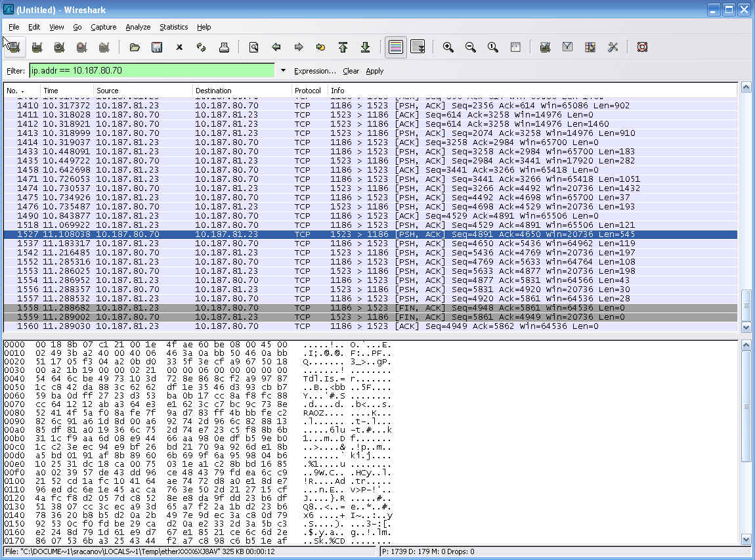Open coloring rules editor
This screenshot has width=755, height=560.
coord(590,47)
